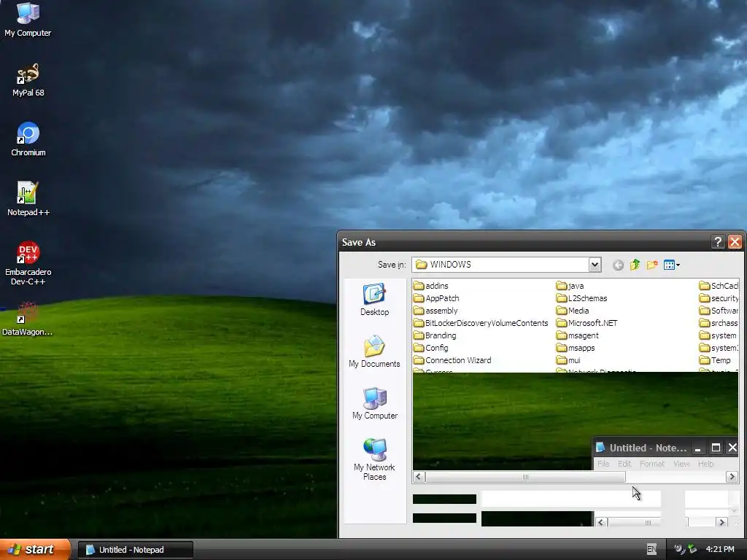Select the assembly folder
The image size is (747, 560).
436,311
